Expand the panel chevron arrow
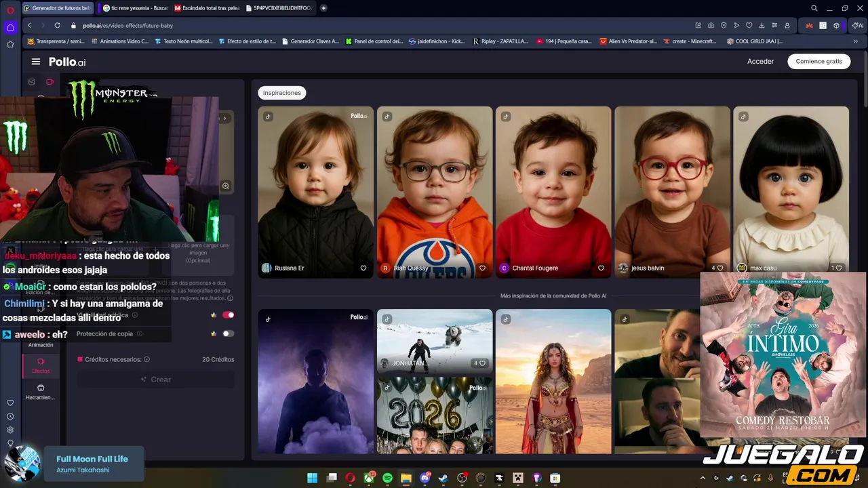 (224, 118)
